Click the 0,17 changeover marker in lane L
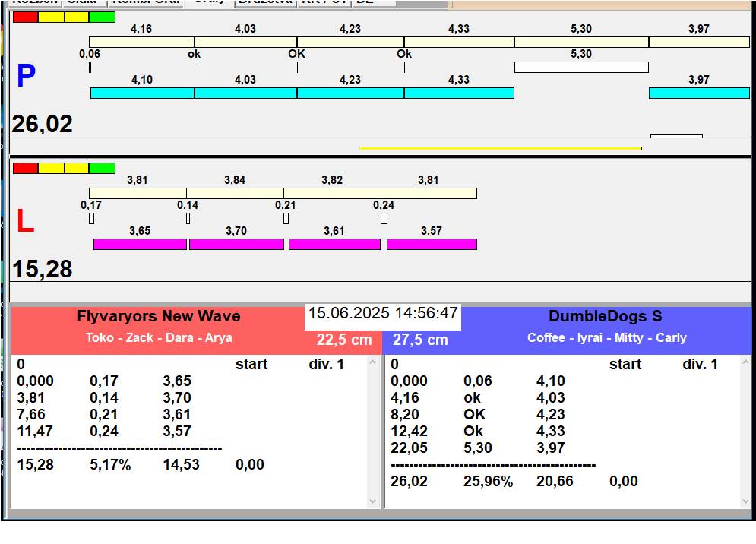Image resolution: width=756 pixels, height=544 pixels. pos(91,219)
